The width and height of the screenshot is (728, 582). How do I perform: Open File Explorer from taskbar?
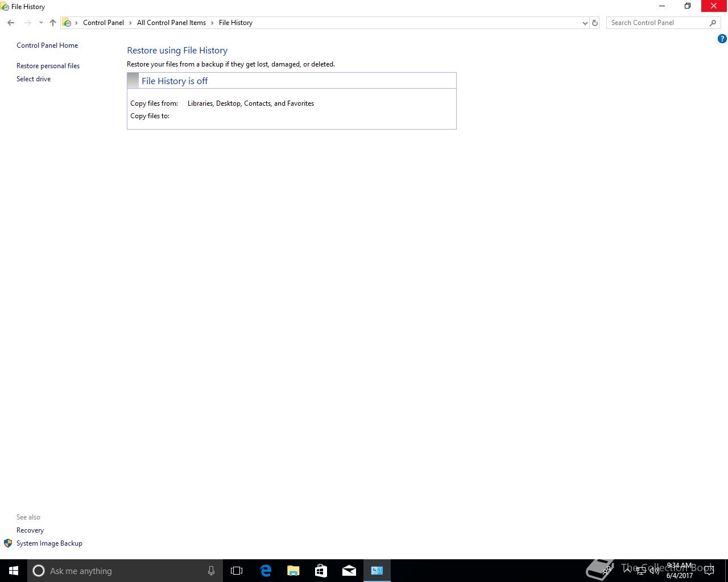click(x=293, y=571)
